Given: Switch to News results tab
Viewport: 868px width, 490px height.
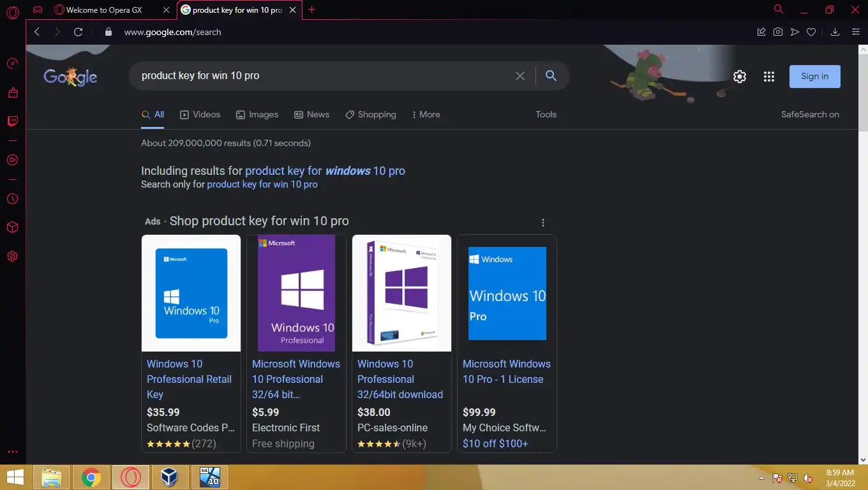Looking at the screenshot, I should coord(311,115).
